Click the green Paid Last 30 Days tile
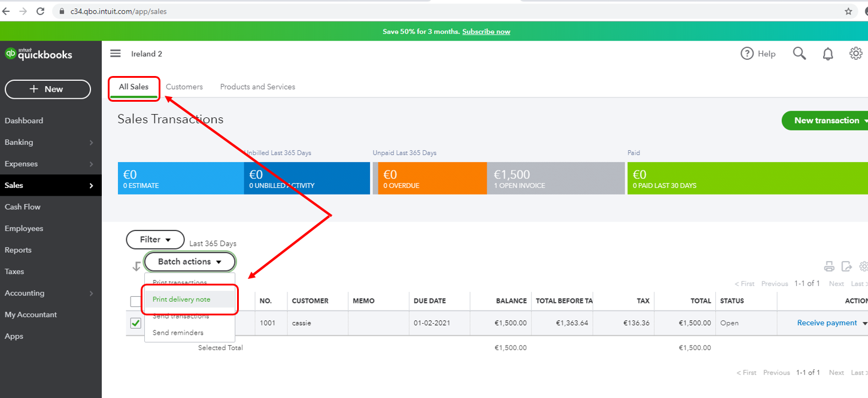Screen dimensions: 868x398 click(748, 178)
